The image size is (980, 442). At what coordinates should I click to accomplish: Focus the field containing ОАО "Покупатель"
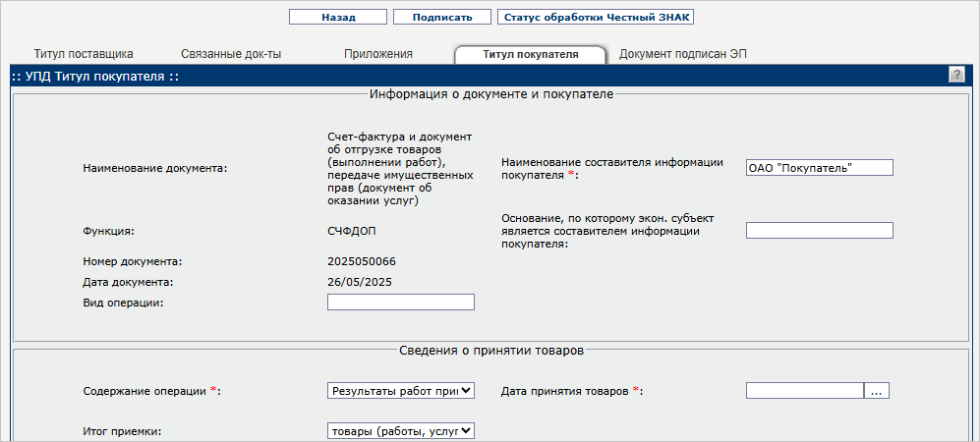click(x=819, y=168)
